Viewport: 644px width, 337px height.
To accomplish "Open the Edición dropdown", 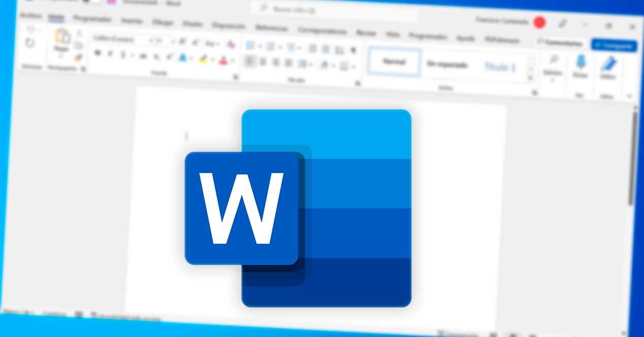I will point(553,68).
